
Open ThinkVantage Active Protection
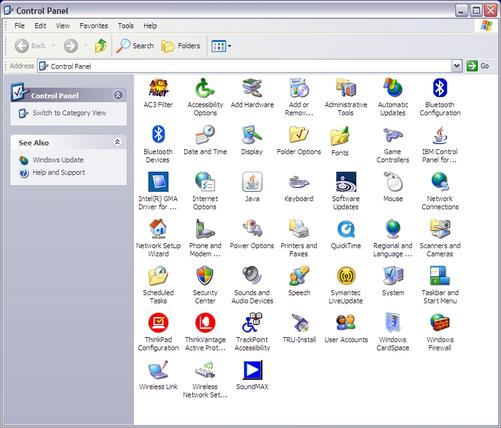pyautogui.click(x=205, y=332)
